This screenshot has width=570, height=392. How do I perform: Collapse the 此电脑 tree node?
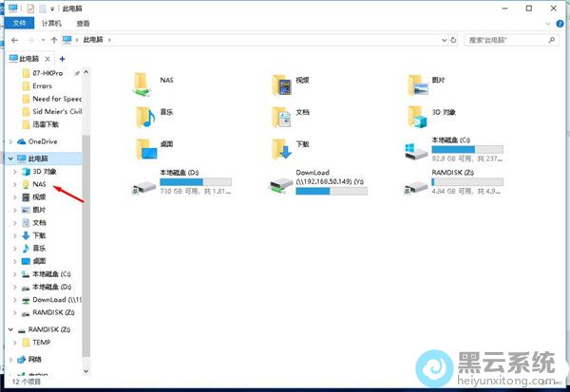(10, 159)
